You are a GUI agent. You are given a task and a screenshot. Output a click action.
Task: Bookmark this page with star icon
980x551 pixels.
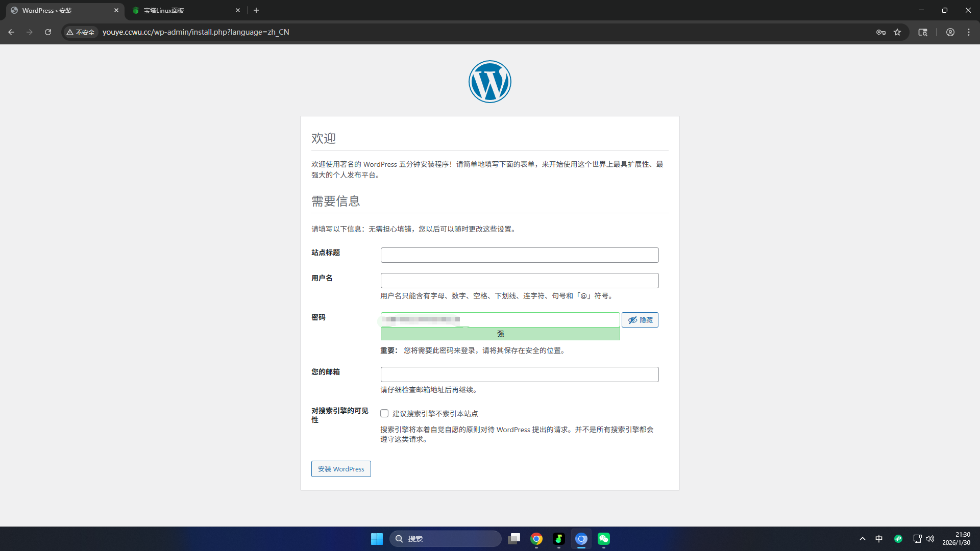[897, 32]
